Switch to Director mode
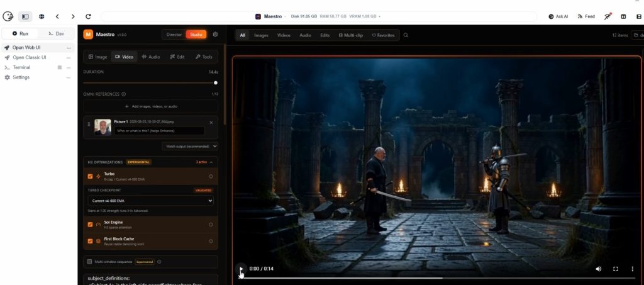The height and width of the screenshot is (285, 644). 174,35
